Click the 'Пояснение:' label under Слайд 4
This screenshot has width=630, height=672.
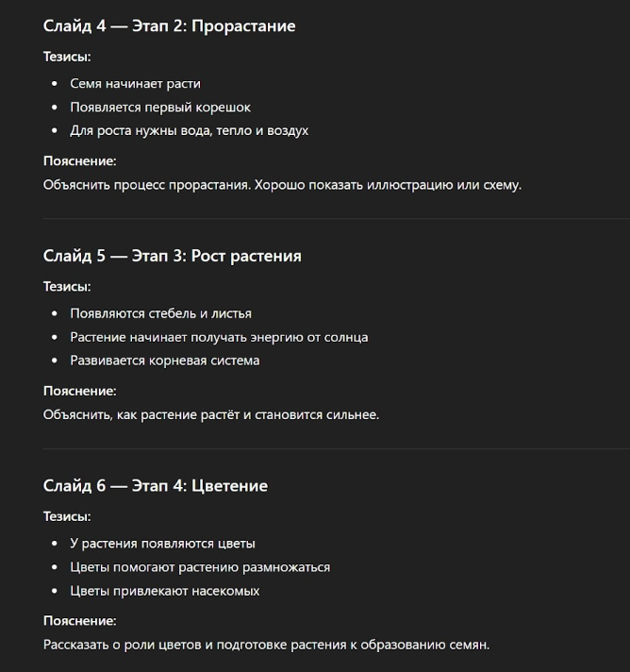(x=79, y=161)
